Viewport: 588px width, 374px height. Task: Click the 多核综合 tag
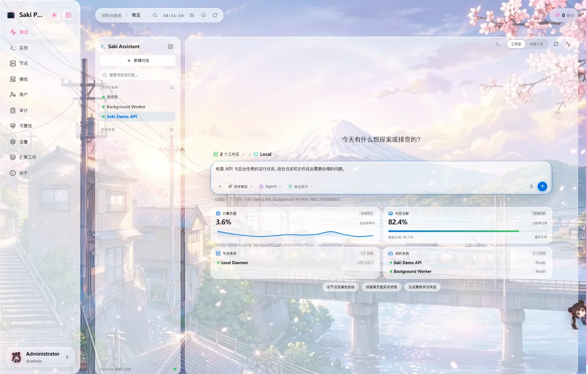click(367, 213)
